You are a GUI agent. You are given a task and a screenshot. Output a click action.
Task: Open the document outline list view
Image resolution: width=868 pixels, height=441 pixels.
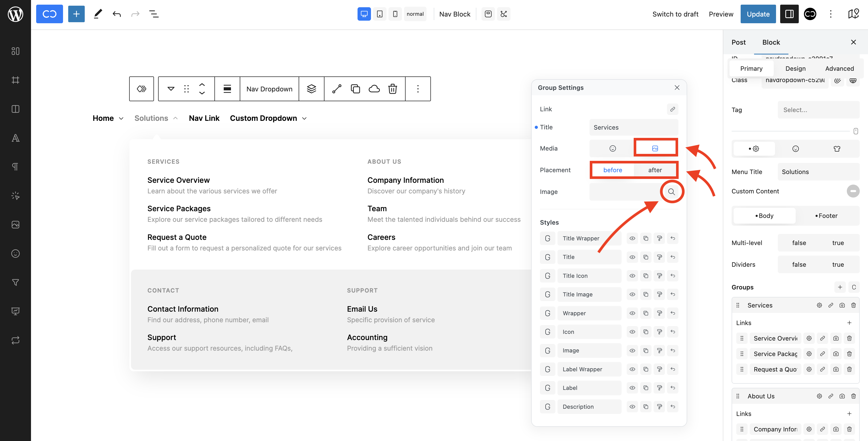click(154, 14)
